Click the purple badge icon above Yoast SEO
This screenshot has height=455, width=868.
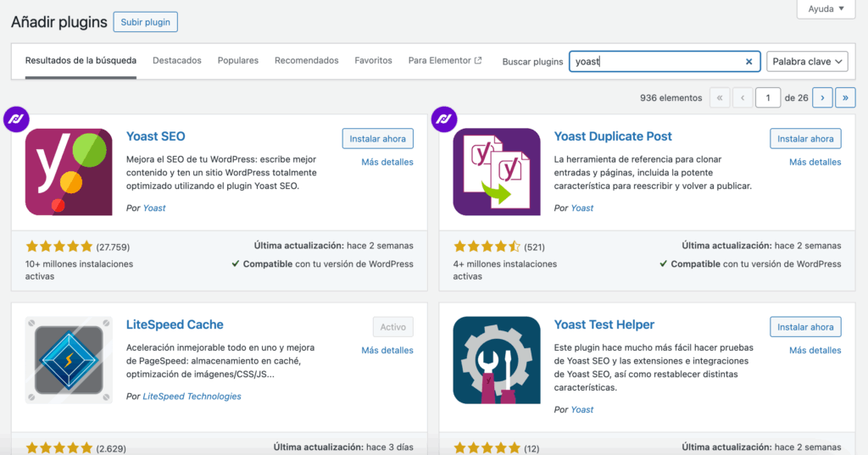pyautogui.click(x=16, y=119)
